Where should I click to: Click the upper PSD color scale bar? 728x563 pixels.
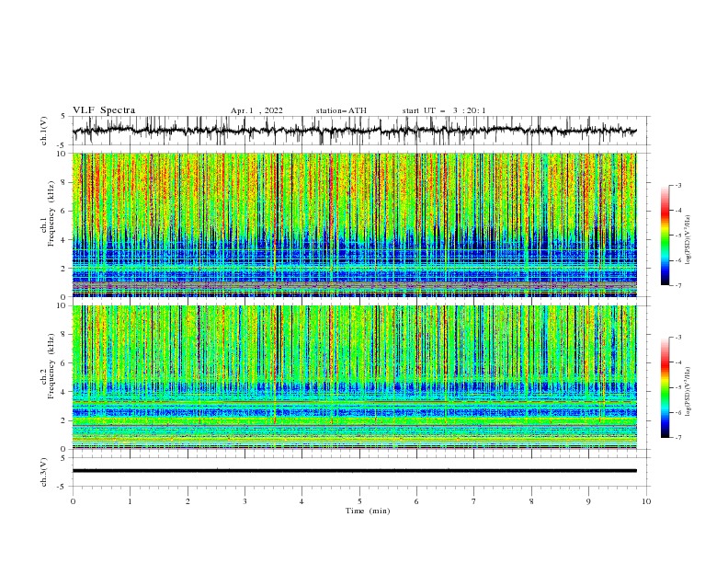(665, 236)
